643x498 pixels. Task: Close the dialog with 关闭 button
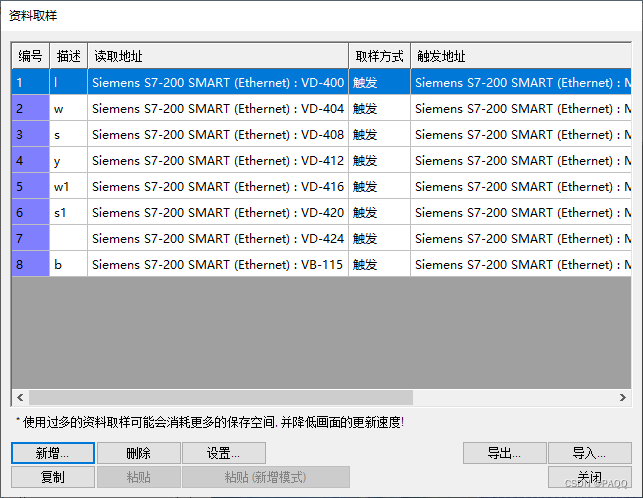(x=590, y=477)
